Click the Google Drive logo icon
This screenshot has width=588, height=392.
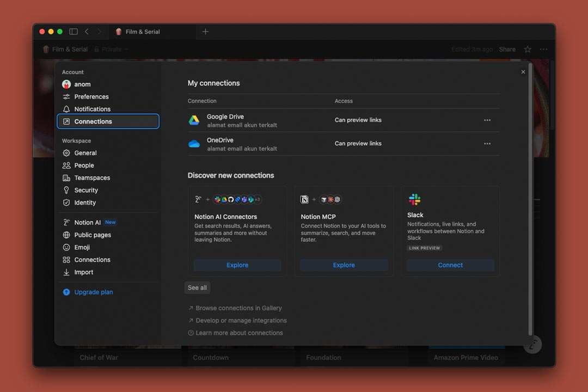(194, 120)
